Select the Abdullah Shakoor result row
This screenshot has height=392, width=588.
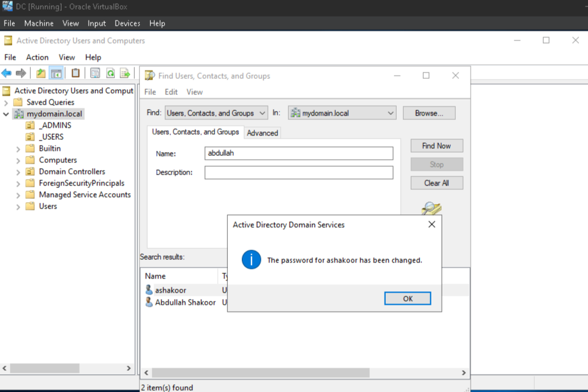[x=184, y=302]
